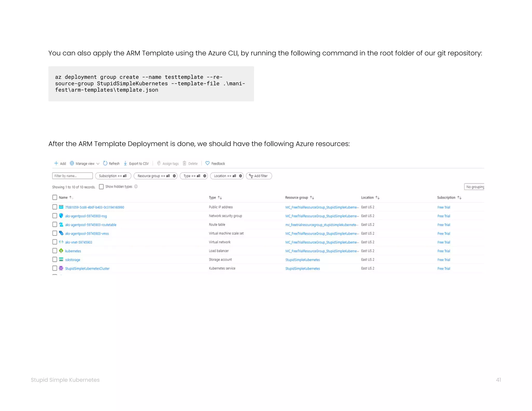Image resolution: width=532 pixels, height=411 pixels.
Task: Open Manage view gear icon
Action: (72, 163)
